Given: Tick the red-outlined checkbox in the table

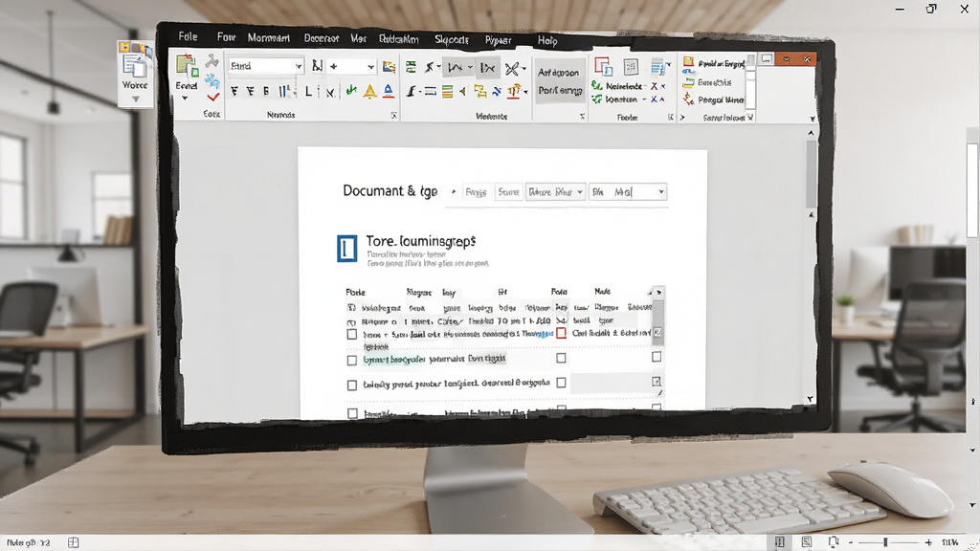Looking at the screenshot, I should pyautogui.click(x=561, y=333).
